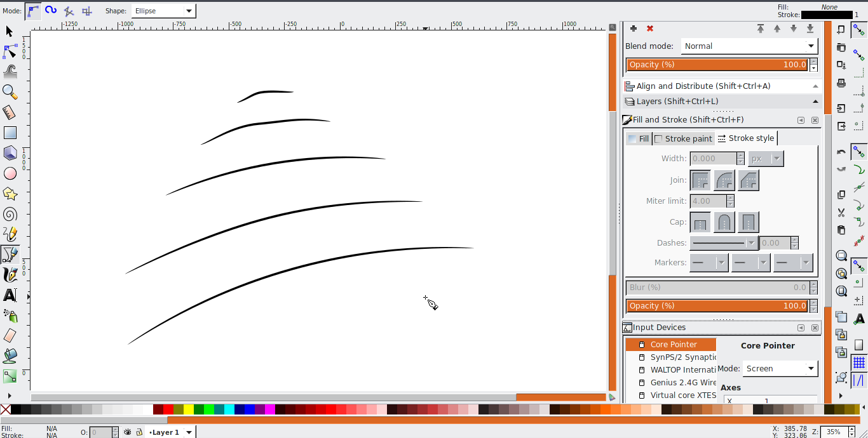The image size is (868, 438).
Task: Toggle Layer 1 visibility eye icon
Action: 128,432
